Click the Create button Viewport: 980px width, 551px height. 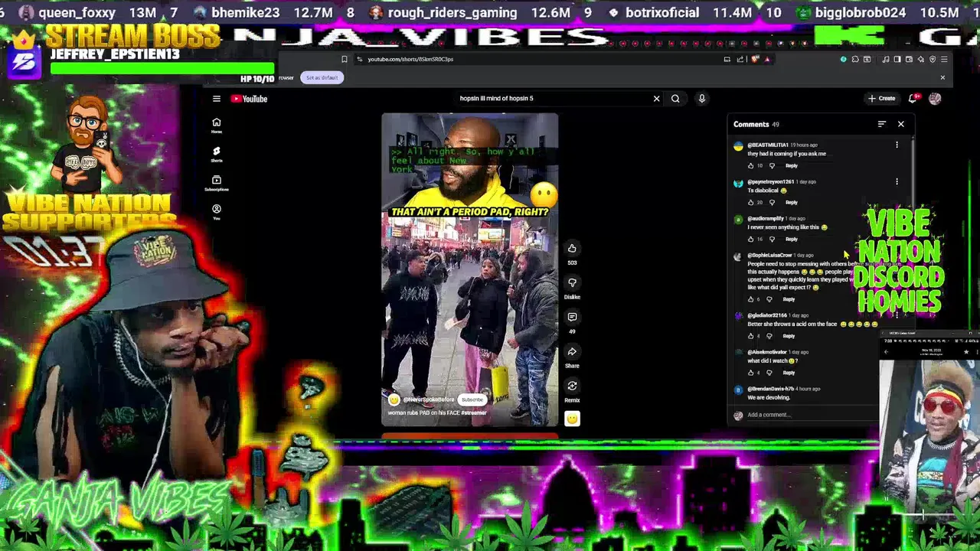click(882, 98)
